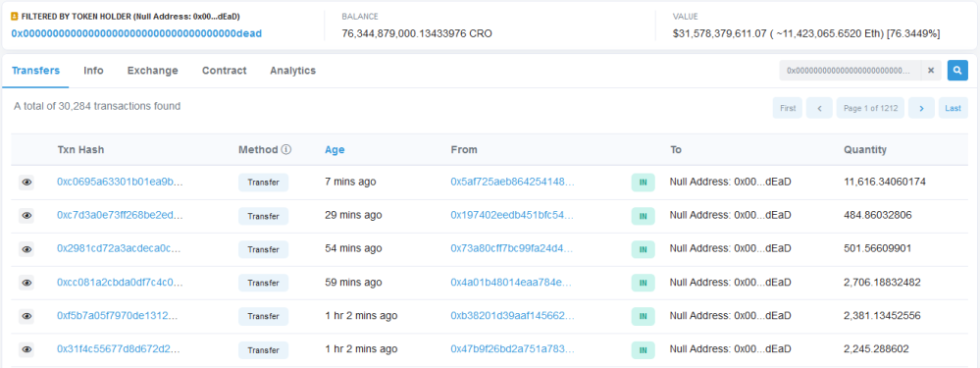Click Transfer method badge in 54 mins row

263,249
